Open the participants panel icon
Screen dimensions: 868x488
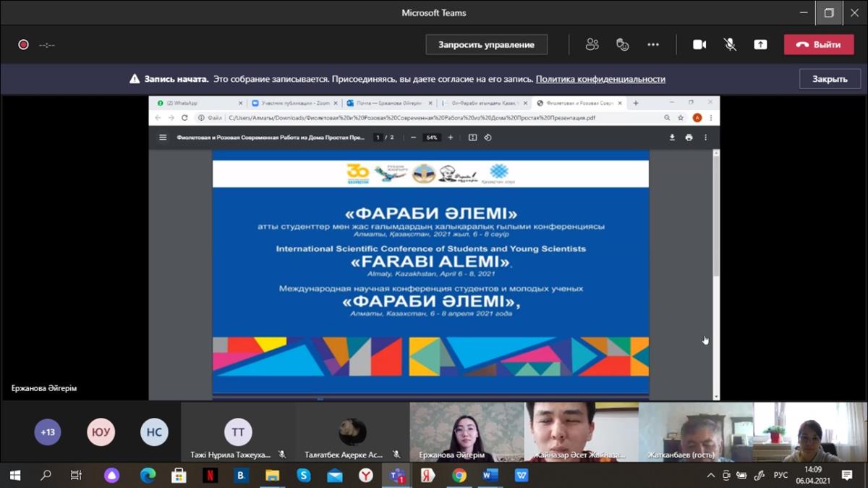pyautogui.click(x=592, y=44)
